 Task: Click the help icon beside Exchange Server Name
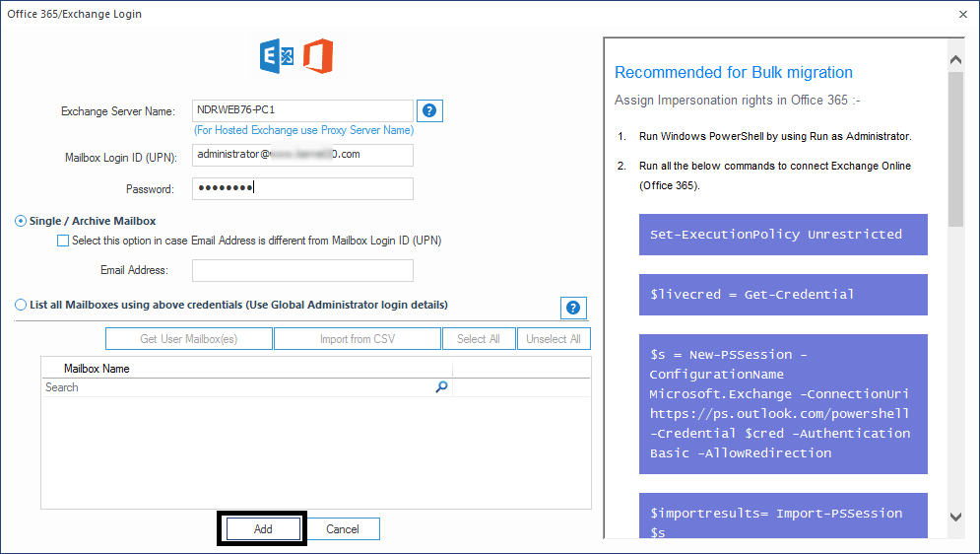point(429,110)
